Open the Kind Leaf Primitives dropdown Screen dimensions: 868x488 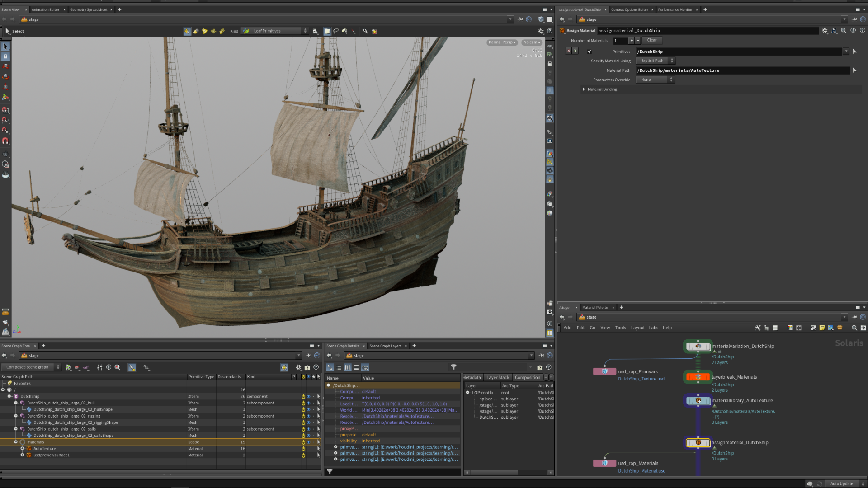click(x=275, y=31)
